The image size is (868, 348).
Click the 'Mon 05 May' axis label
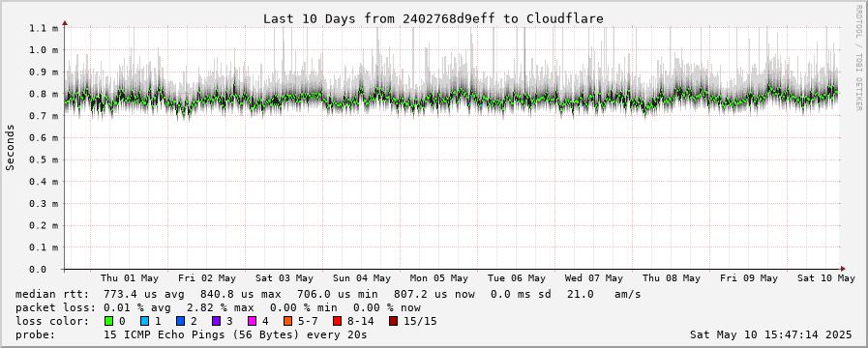tap(439, 278)
